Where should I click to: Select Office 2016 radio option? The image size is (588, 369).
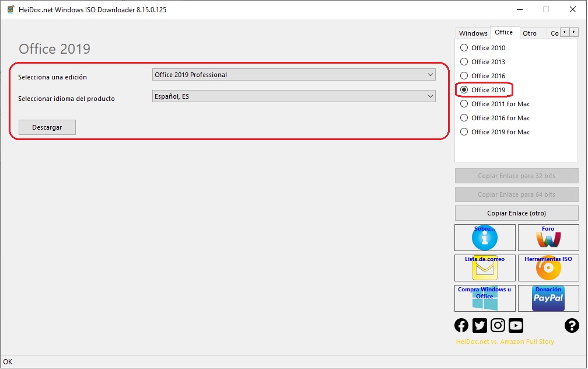[x=464, y=76]
